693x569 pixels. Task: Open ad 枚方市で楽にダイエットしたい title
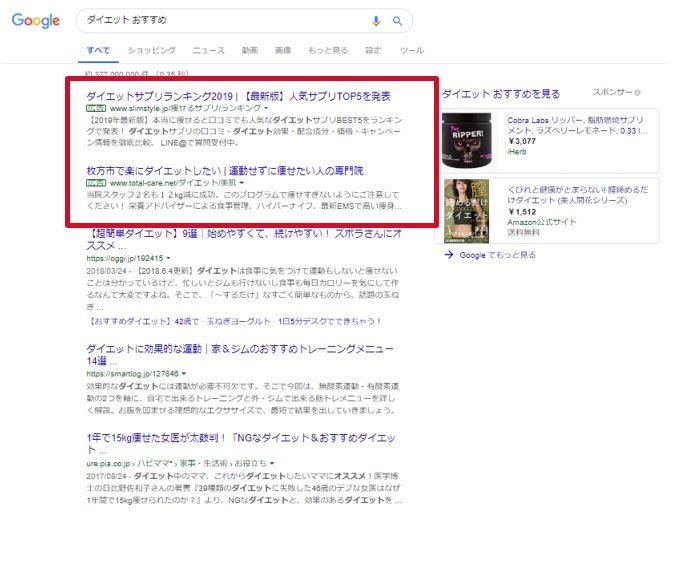(x=225, y=171)
